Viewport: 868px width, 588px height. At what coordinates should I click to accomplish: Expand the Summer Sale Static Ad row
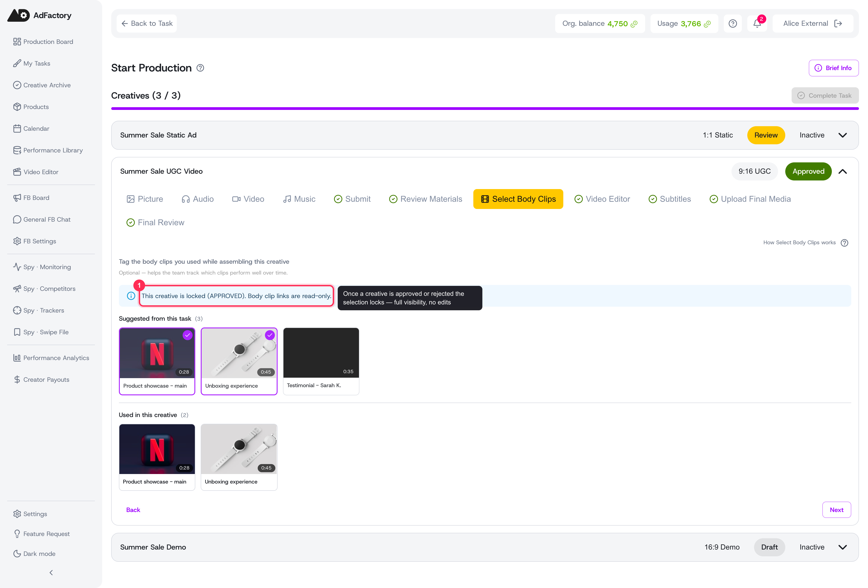click(x=843, y=135)
